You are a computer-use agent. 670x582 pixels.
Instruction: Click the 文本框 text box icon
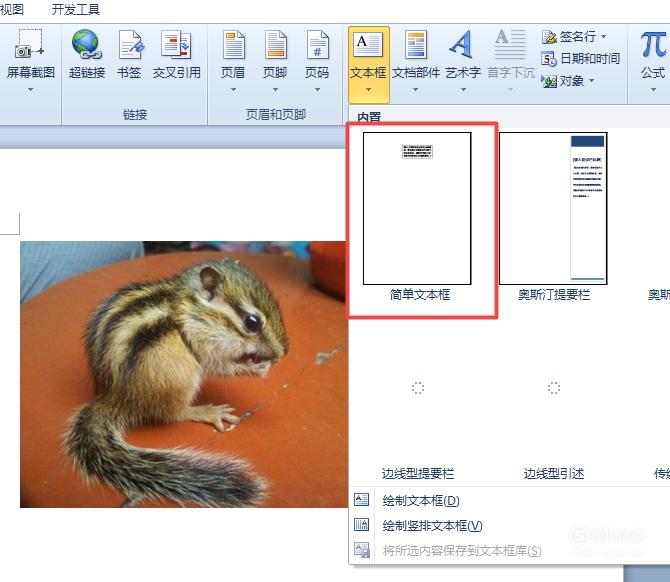click(x=367, y=44)
